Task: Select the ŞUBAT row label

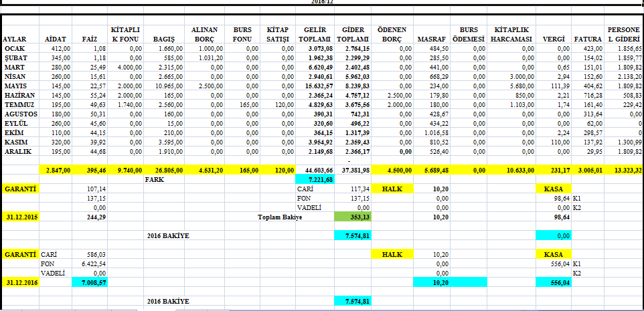Action: tap(20, 58)
